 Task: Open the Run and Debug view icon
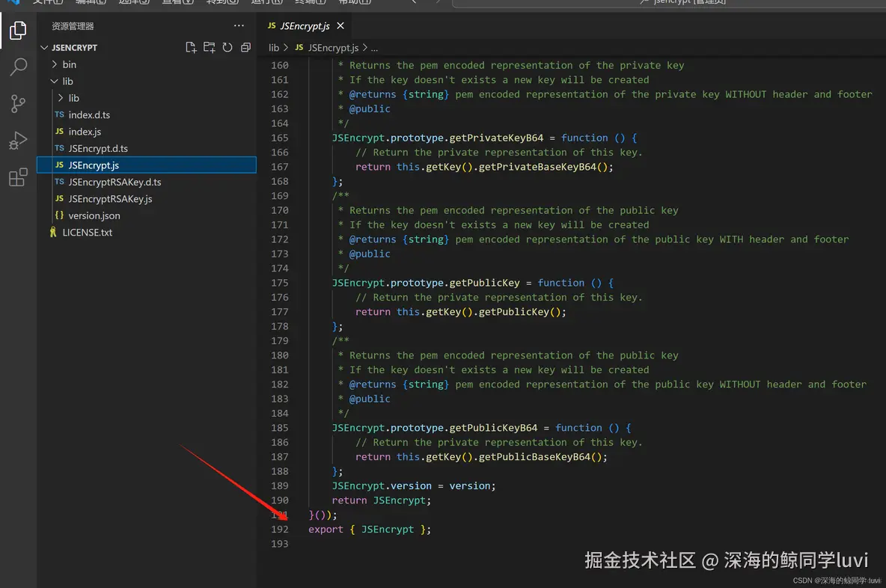pos(18,141)
